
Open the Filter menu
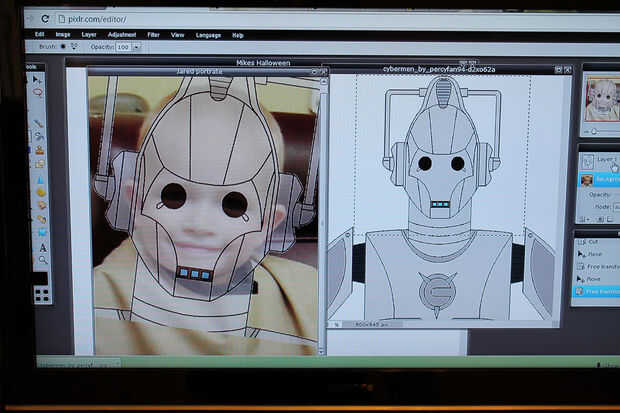(153, 35)
